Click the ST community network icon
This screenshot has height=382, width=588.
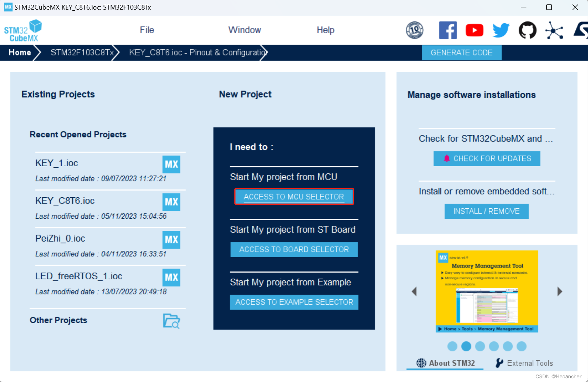[554, 30]
